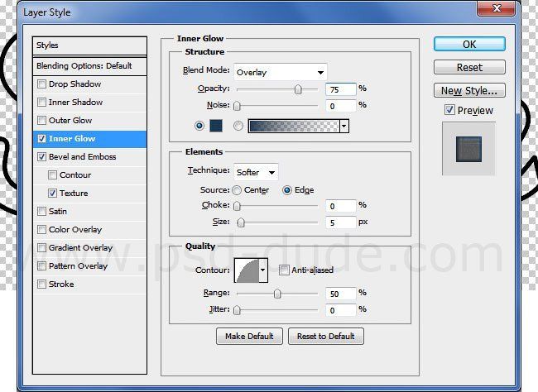Click the Choke value field
The width and height of the screenshot is (538, 392).
point(341,206)
